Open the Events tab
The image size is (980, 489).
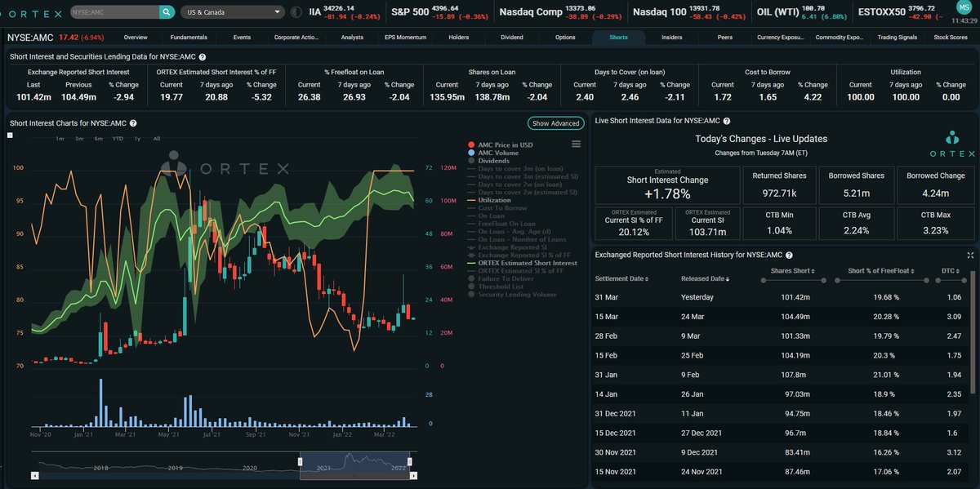242,38
